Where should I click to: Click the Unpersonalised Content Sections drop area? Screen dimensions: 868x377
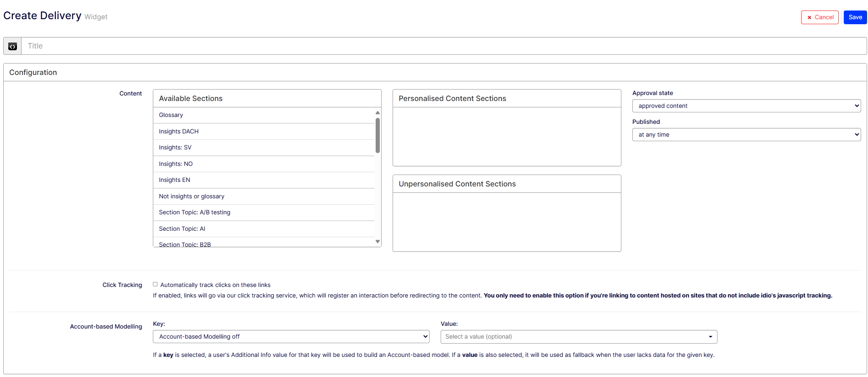point(507,222)
